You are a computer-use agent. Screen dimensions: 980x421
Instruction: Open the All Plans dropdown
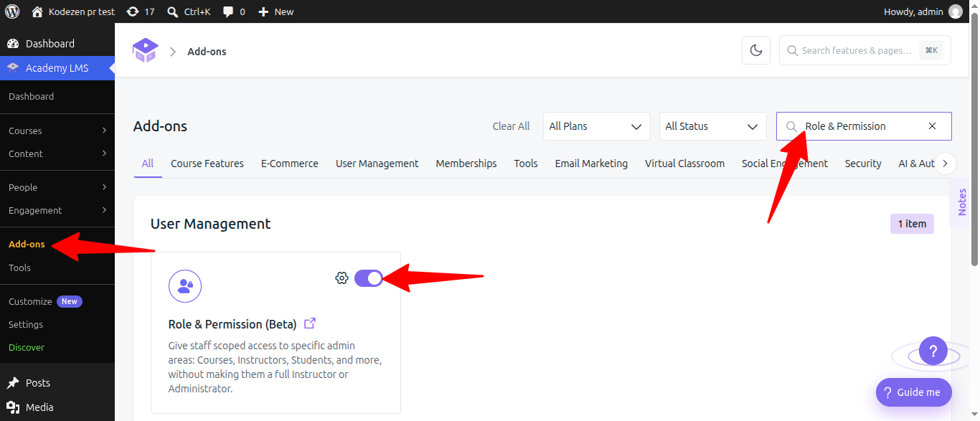[x=596, y=126]
